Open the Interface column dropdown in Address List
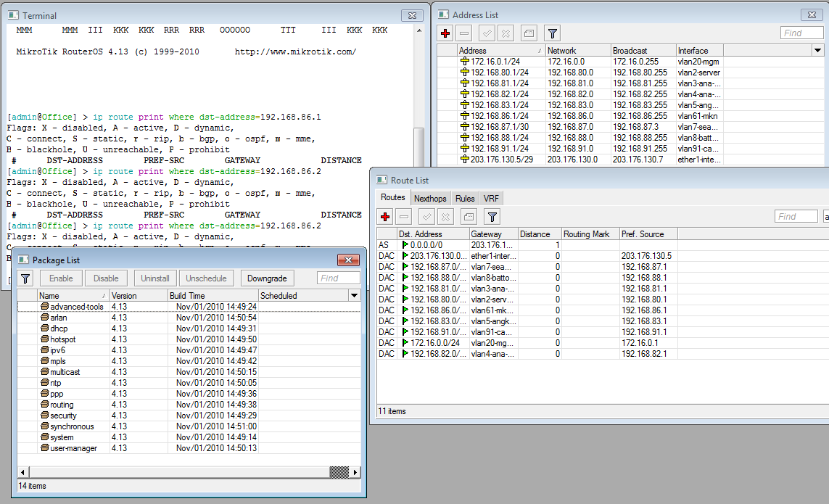The image size is (829, 504). 817,50
